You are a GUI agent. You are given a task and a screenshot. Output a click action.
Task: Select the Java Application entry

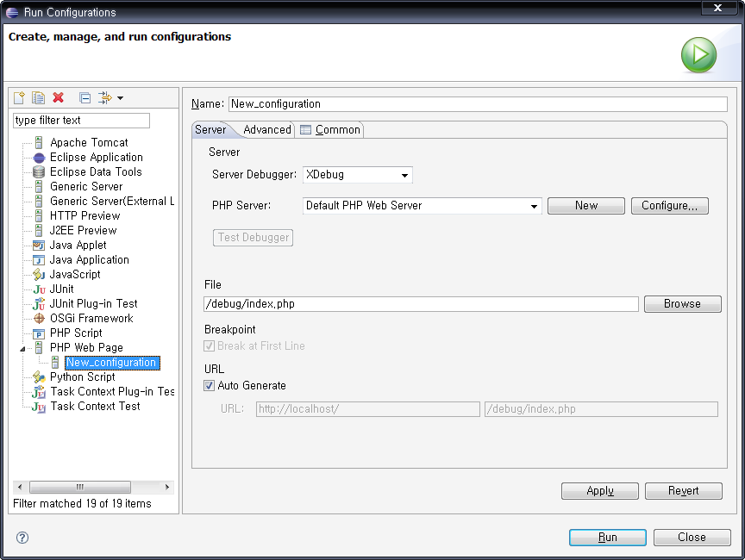click(90, 260)
